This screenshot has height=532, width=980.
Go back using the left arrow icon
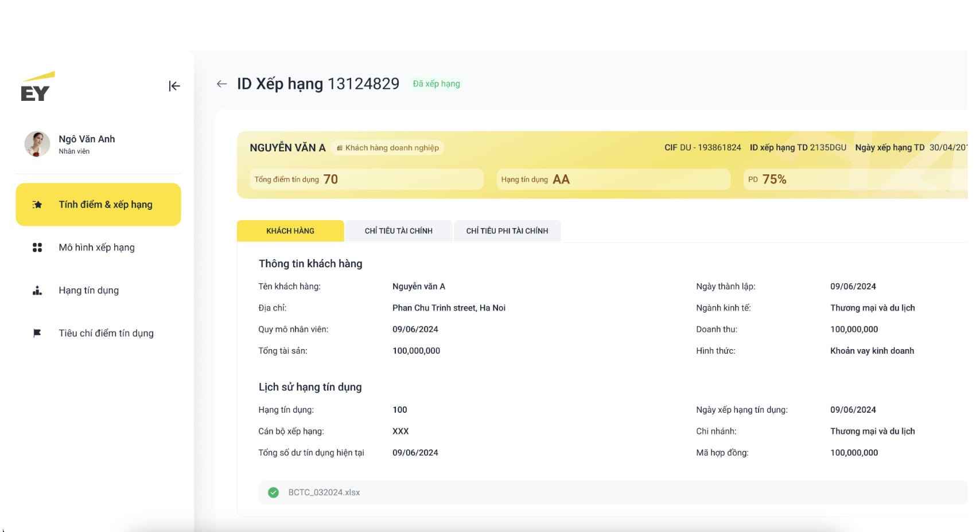point(221,84)
